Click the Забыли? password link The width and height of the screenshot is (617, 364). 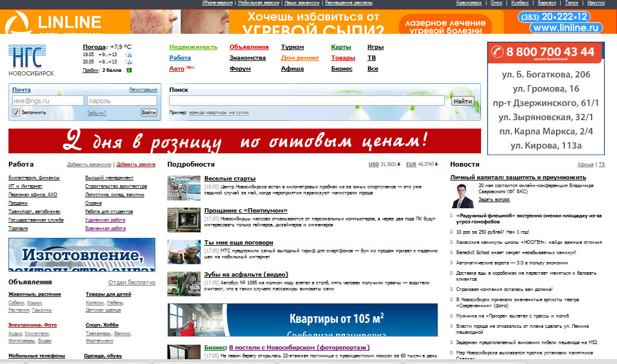click(97, 113)
